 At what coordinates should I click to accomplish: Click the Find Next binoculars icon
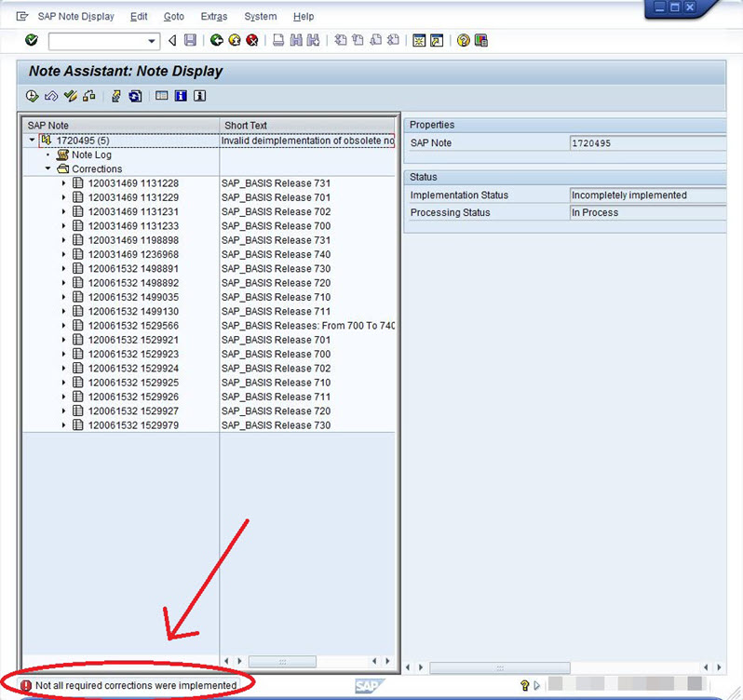313,40
